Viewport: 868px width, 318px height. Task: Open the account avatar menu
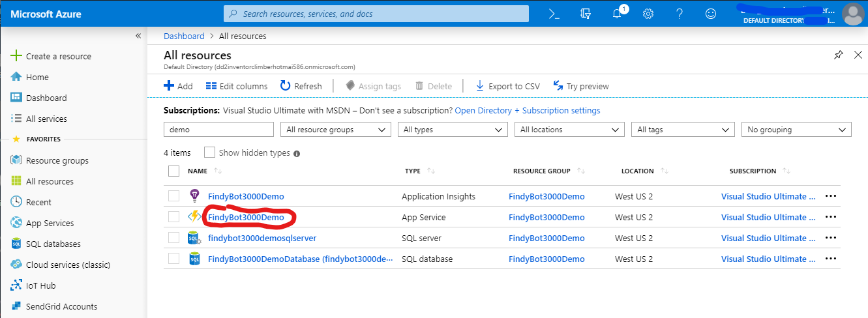853,14
